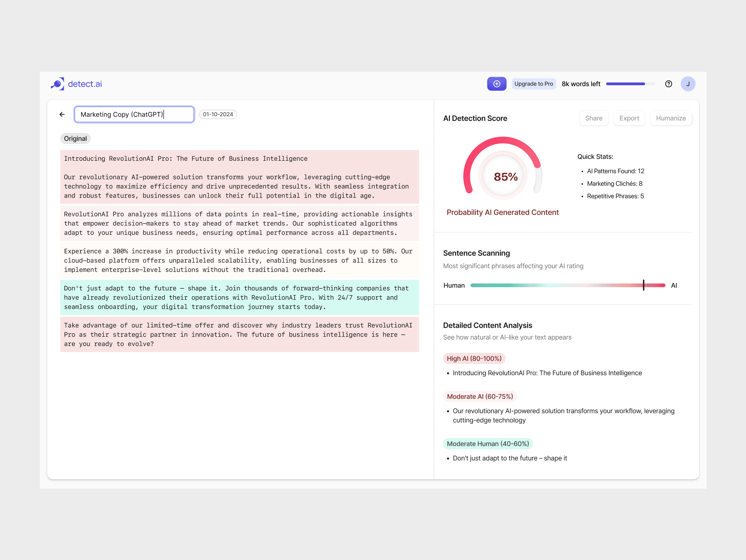Select the Original tab label

(75, 139)
